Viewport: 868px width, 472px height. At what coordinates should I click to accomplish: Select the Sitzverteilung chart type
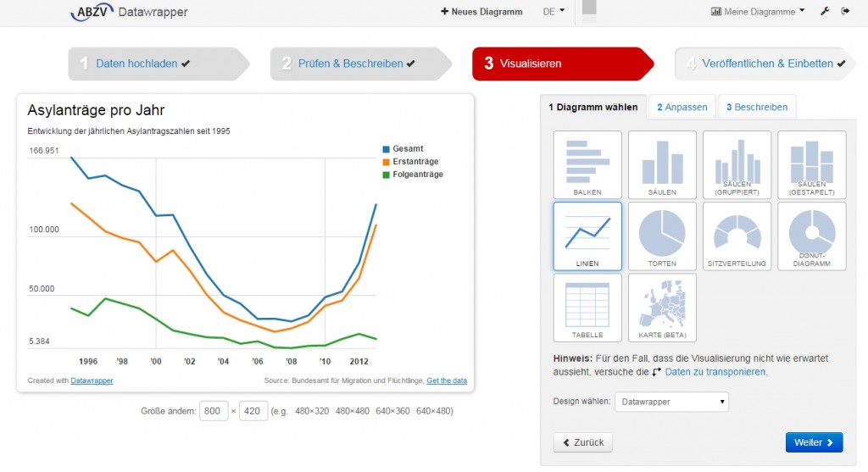(737, 236)
